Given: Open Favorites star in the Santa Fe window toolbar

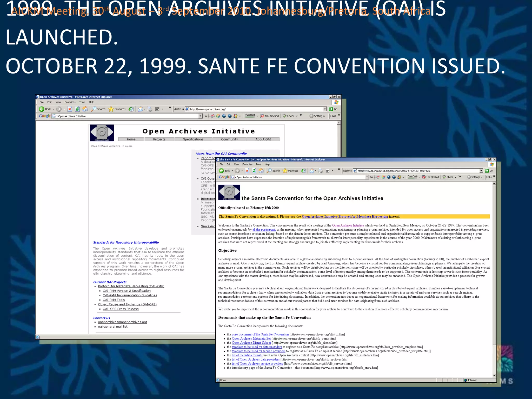Looking at the screenshot, I should click(x=285, y=171).
